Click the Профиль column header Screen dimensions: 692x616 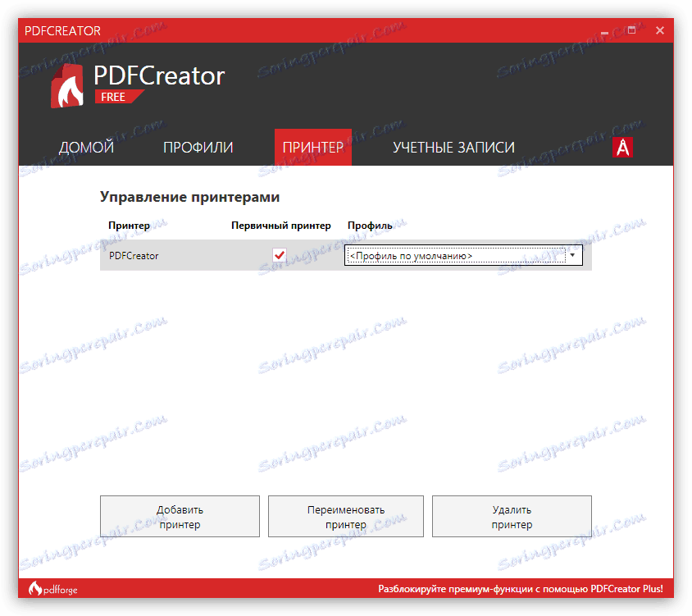pyautogui.click(x=370, y=226)
